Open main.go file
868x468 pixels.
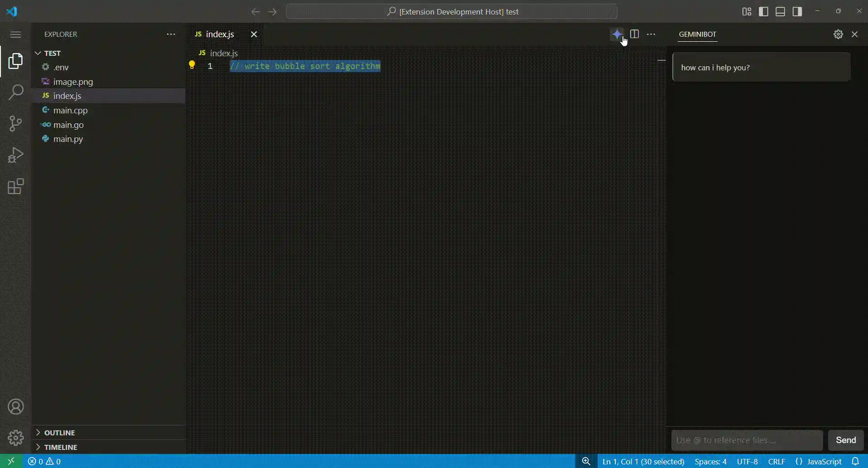coord(109,125)
